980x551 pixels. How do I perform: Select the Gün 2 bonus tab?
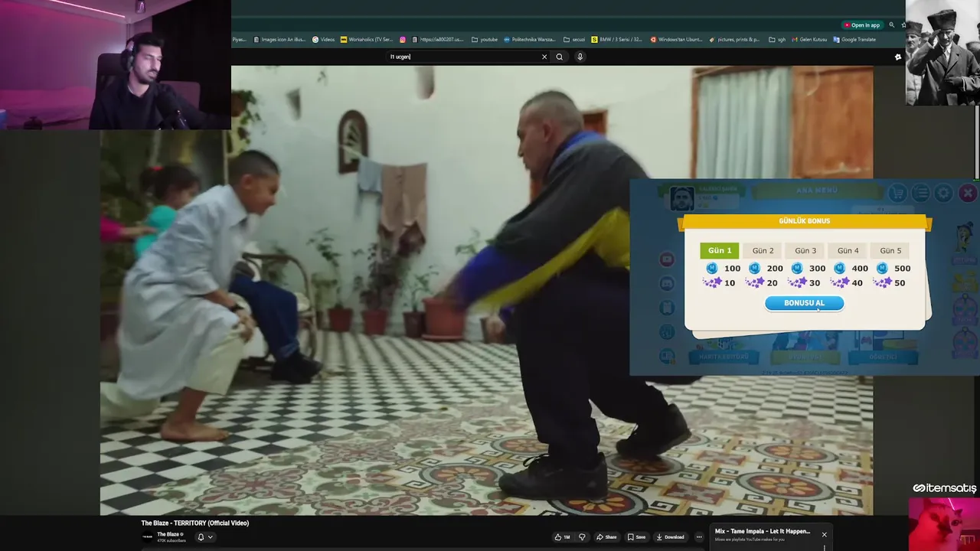763,250
